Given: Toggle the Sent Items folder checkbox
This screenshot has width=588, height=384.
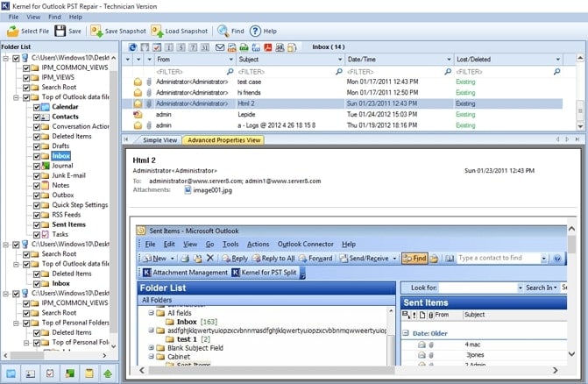Looking at the screenshot, I should click(x=37, y=225).
